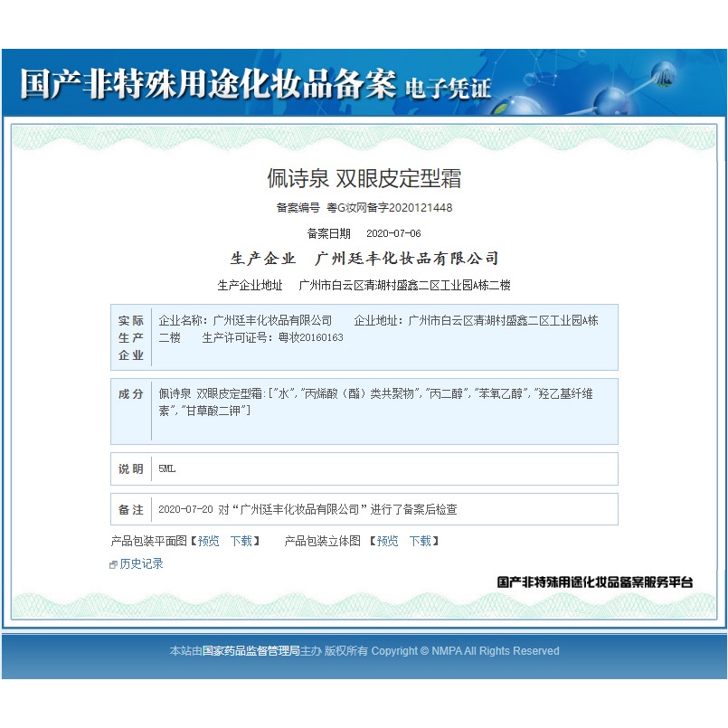Open the 历史记录 link
Screen dimensions: 728x728
[x=141, y=563]
